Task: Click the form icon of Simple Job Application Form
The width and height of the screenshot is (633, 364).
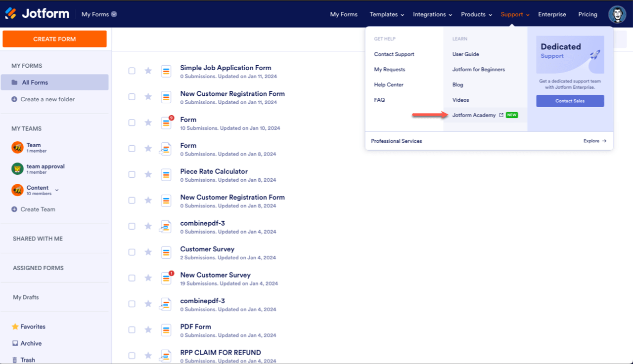Action: 166,71
